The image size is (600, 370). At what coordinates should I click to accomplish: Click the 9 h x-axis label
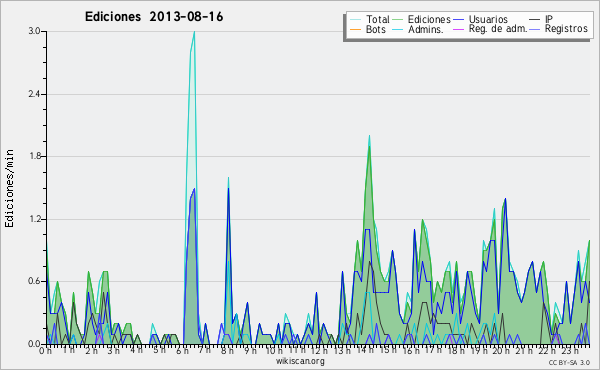250,350
